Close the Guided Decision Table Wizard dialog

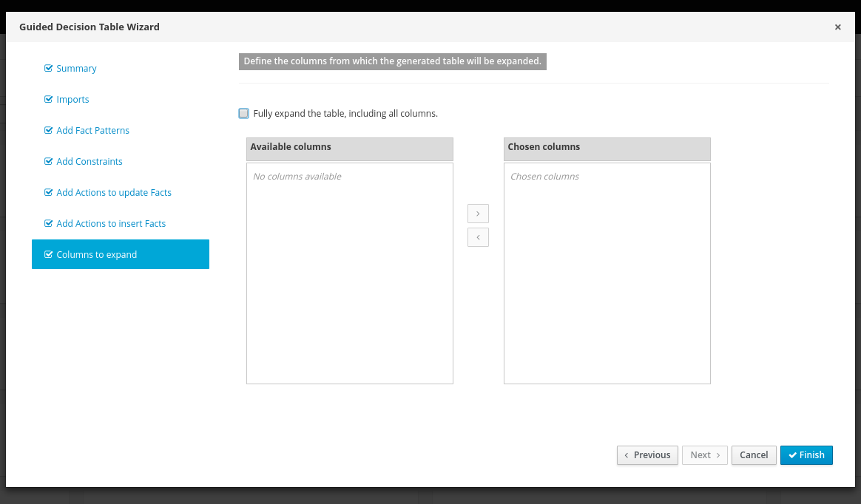(837, 27)
